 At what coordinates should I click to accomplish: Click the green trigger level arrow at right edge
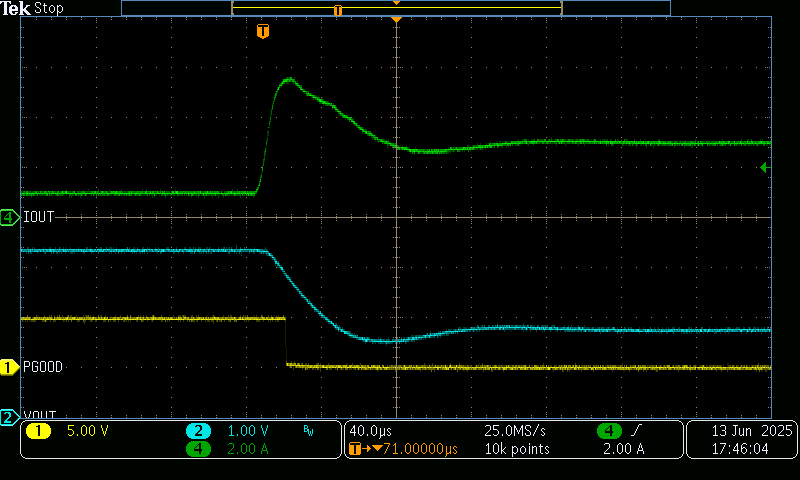[765, 167]
